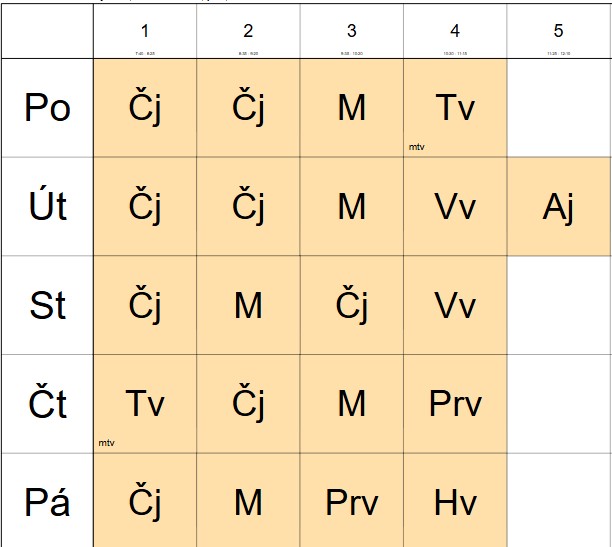Viewport: 612px width, 547px height.
Task: Click the Po day row header
Action: click(47, 108)
